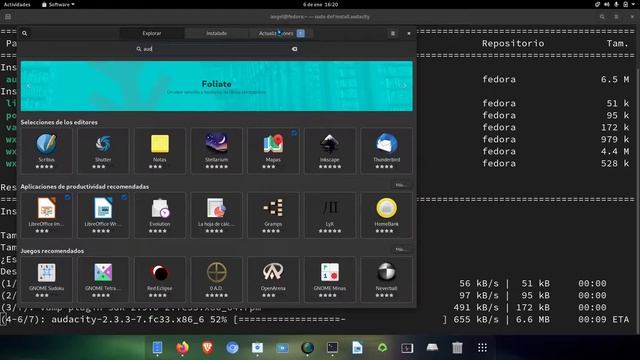640x360 pixels.
Task: Open the La hoja de cálc... tile
Action: point(216,215)
